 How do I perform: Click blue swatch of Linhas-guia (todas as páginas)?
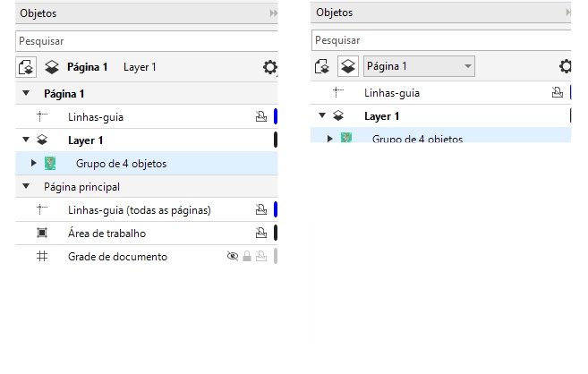pyautogui.click(x=276, y=210)
